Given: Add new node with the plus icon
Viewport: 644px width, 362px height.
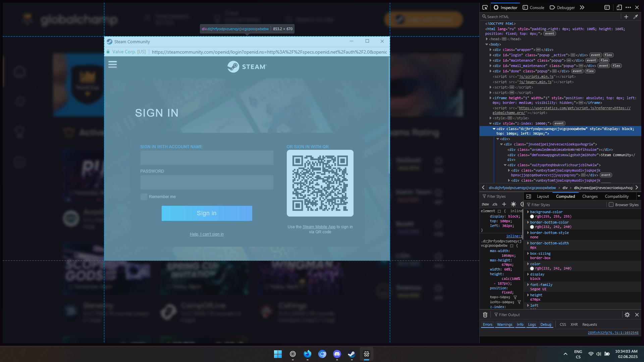Looking at the screenshot, I should (x=626, y=16).
